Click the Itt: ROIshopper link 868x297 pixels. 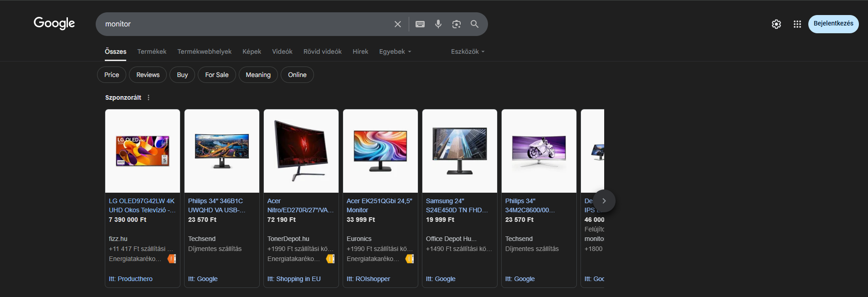(368, 279)
